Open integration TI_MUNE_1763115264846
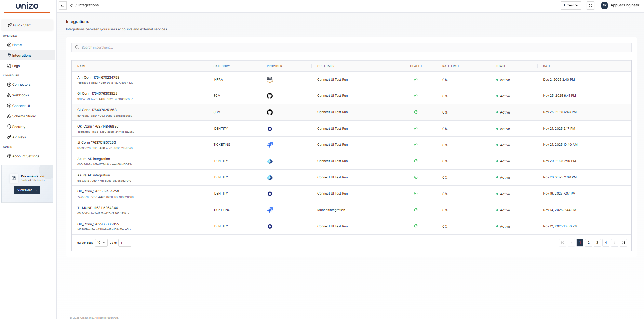The height and width of the screenshot is (319, 644). tap(98, 208)
